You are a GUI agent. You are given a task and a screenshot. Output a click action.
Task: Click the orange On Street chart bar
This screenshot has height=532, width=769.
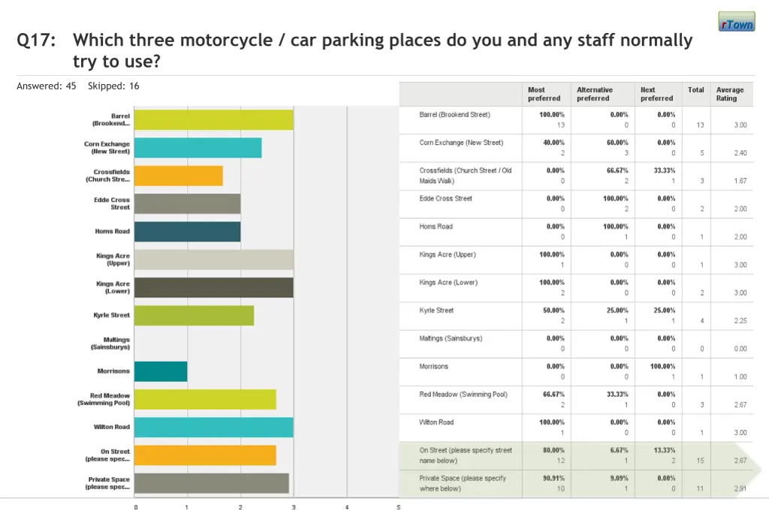point(205,455)
